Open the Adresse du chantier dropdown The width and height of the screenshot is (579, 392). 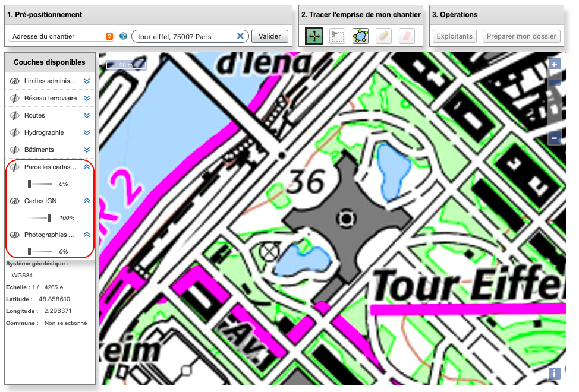coord(61,36)
